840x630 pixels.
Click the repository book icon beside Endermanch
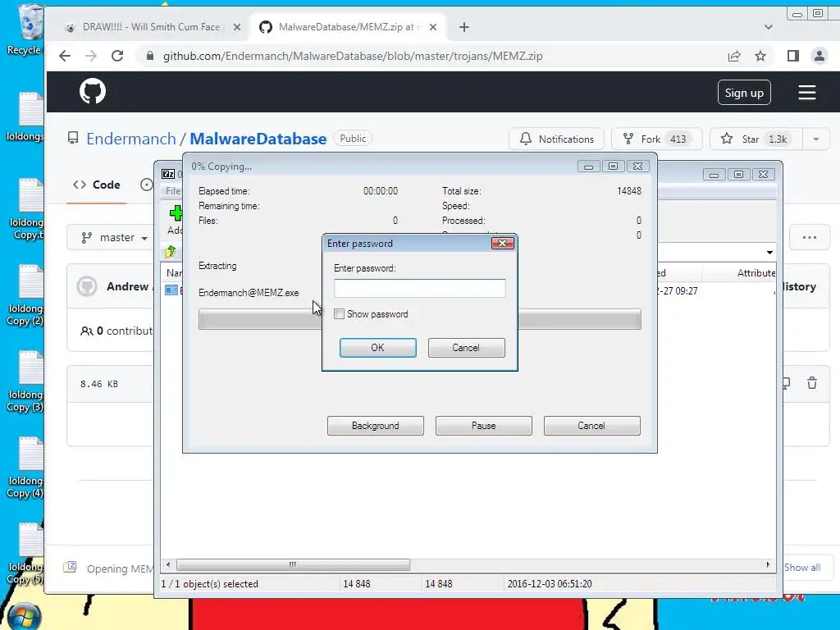pos(73,138)
